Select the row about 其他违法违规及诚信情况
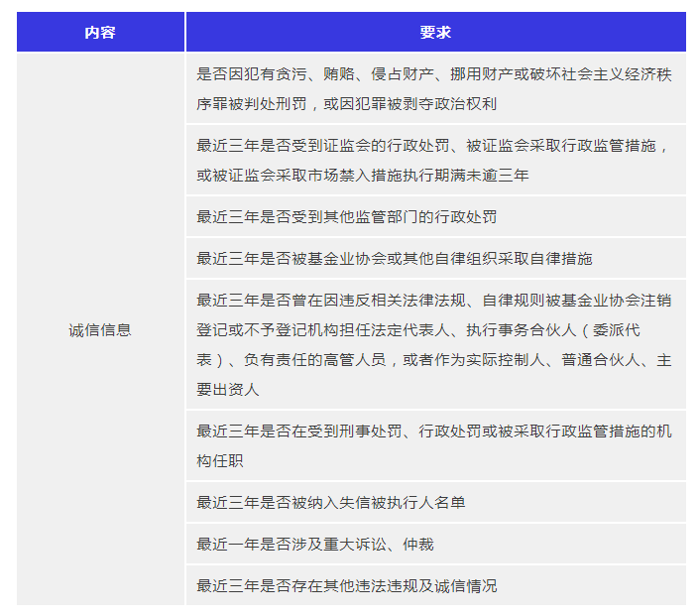The image size is (699, 616). pyautogui.click(x=346, y=585)
